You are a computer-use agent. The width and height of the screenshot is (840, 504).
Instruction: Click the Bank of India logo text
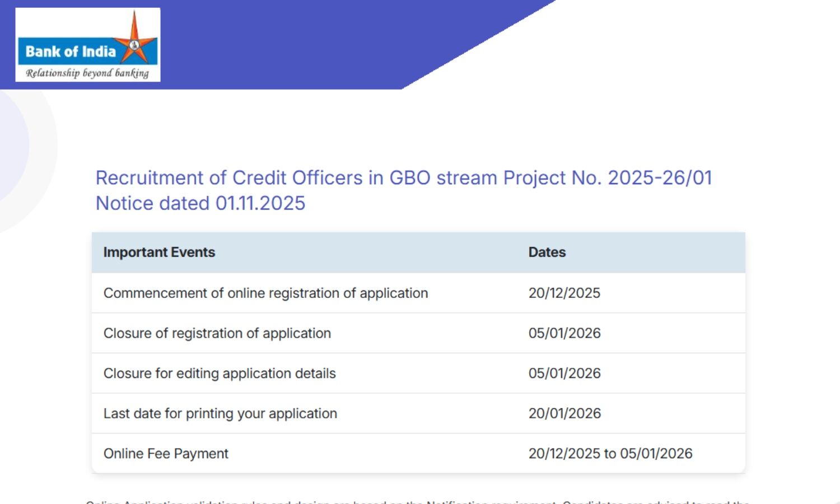[x=71, y=52]
